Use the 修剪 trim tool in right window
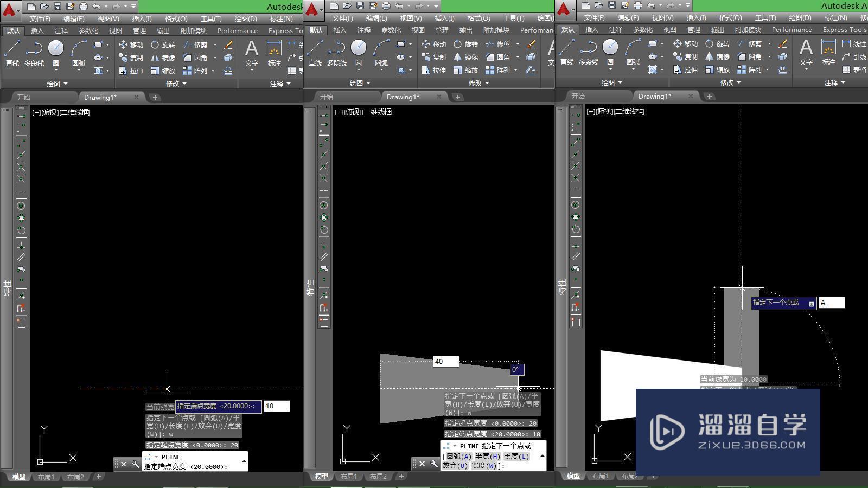The image size is (868, 488). [749, 43]
